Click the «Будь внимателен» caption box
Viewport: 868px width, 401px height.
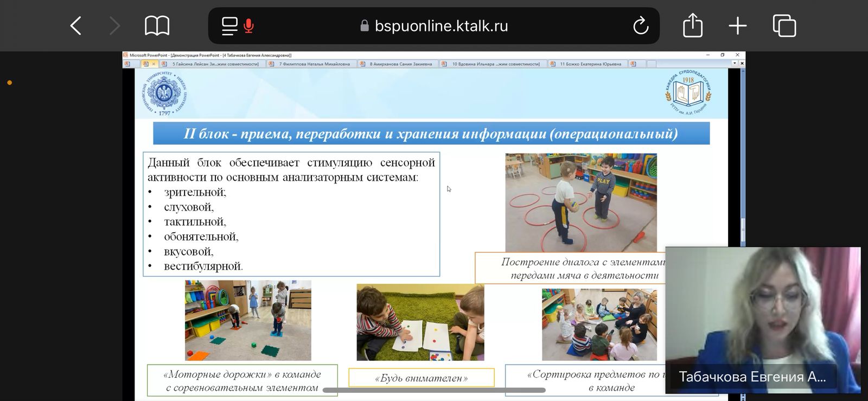[421, 378]
